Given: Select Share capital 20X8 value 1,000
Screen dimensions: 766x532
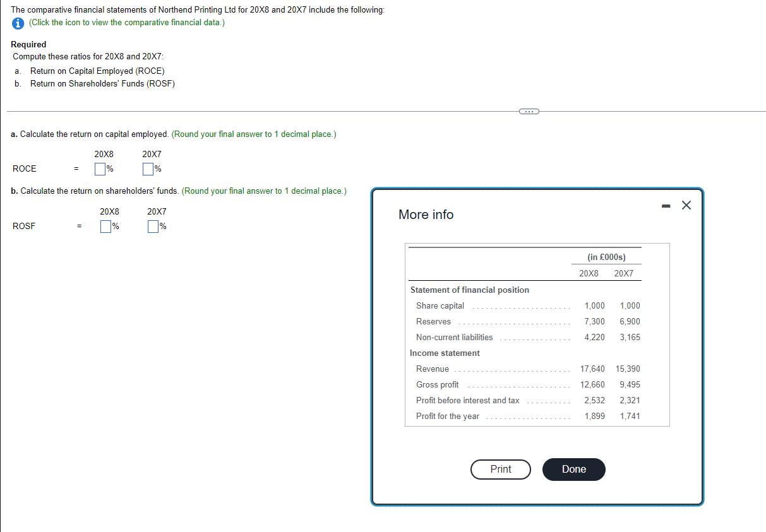Looking at the screenshot, I should [595, 306].
